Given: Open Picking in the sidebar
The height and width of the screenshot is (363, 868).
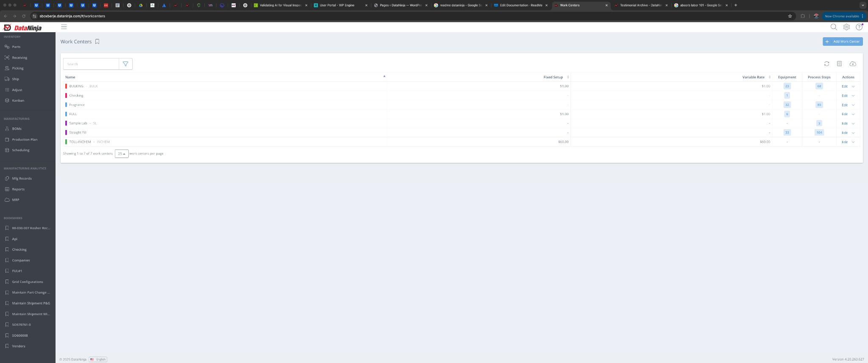Looking at the screenshot, I should pos(18,68).
